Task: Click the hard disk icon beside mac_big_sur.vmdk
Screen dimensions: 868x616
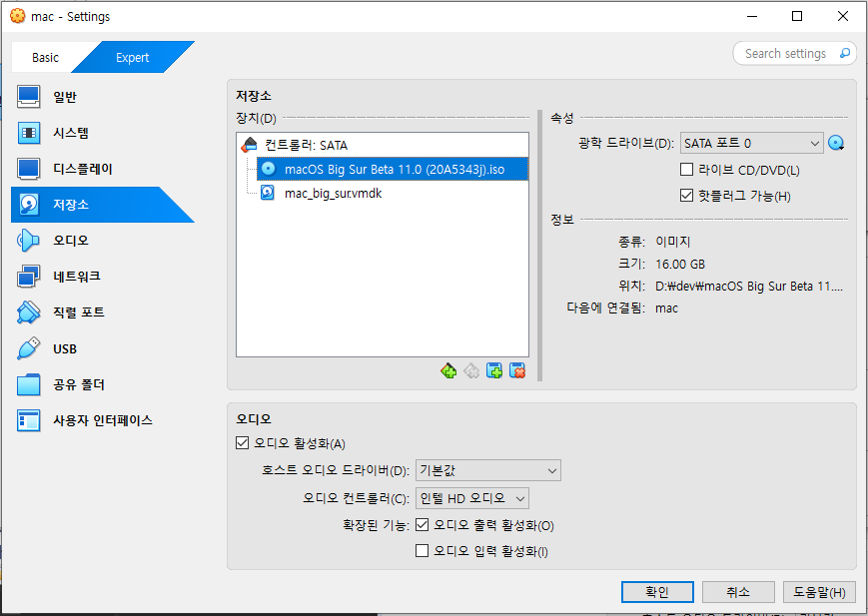Action: pyautogui.click(x=268, y=193)
